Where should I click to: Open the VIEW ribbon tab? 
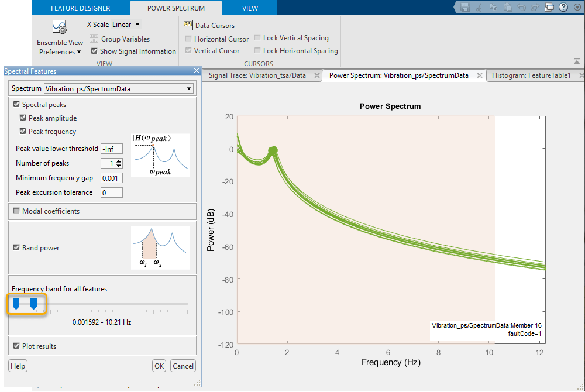250,8
